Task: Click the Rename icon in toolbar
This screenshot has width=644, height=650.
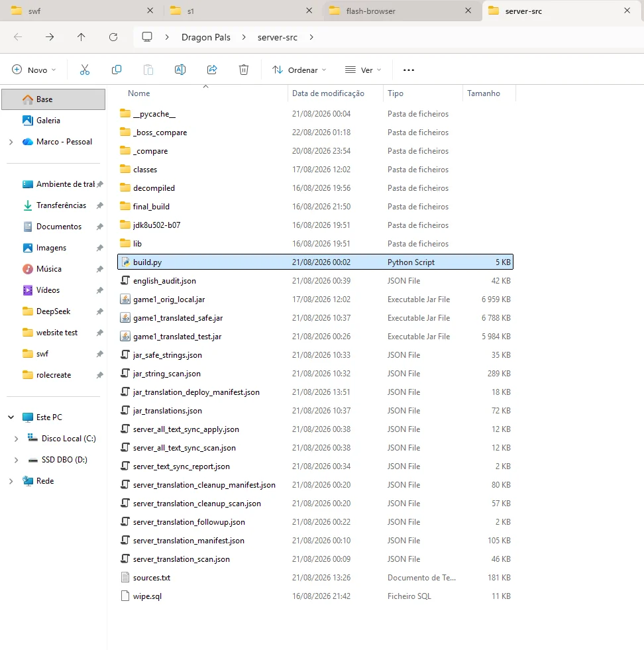Action: (x=180, y=70)
